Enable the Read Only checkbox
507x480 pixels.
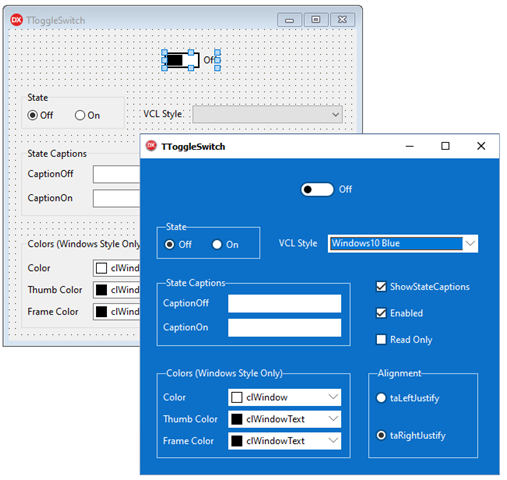pos(381,339)
